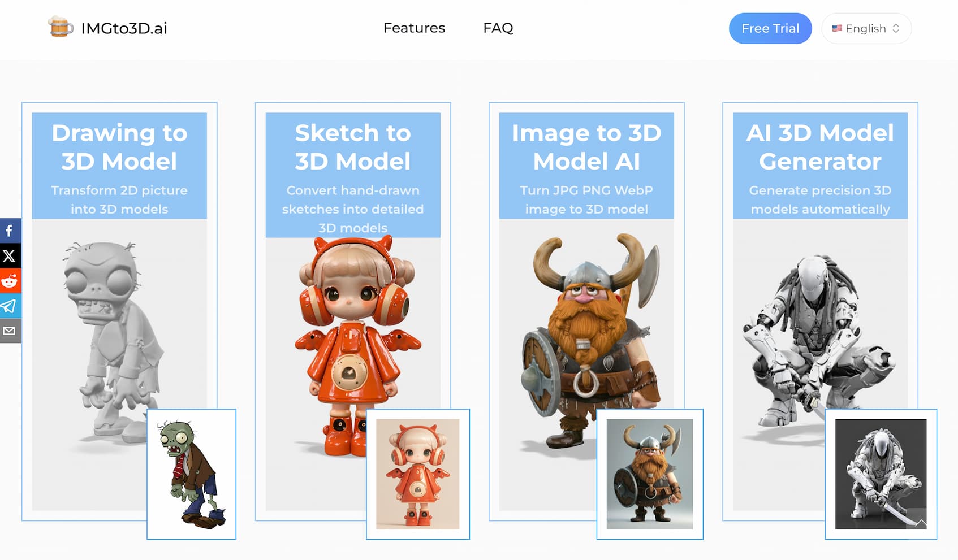
Task: Select the Drawing to 3D Model card
Action: point(119,311)
